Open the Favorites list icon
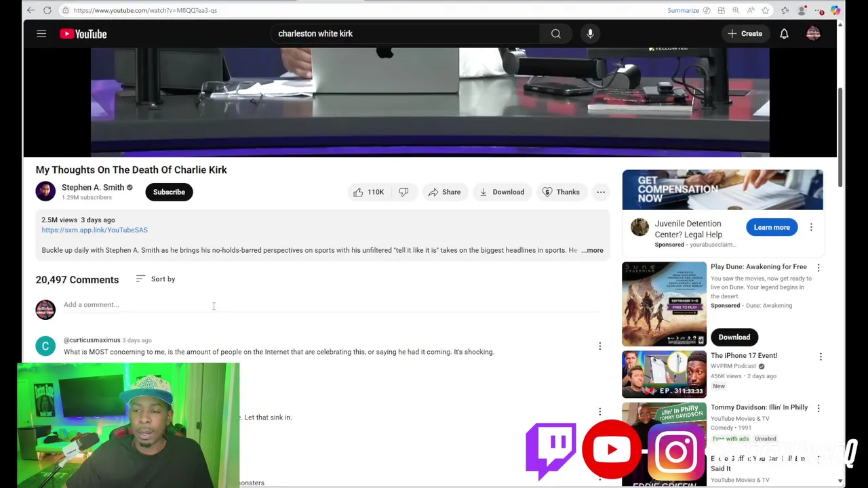Screen dimensions: 868x488 785,10
